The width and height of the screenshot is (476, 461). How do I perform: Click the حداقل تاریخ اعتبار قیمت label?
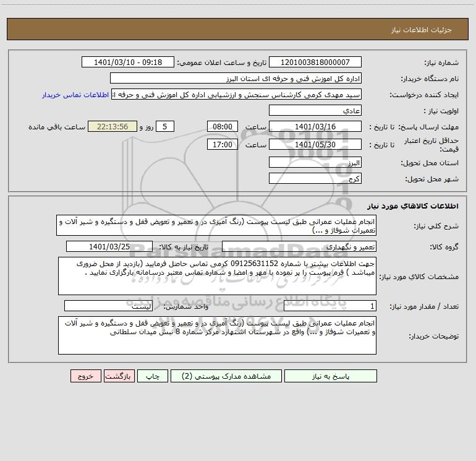(431, 145)
